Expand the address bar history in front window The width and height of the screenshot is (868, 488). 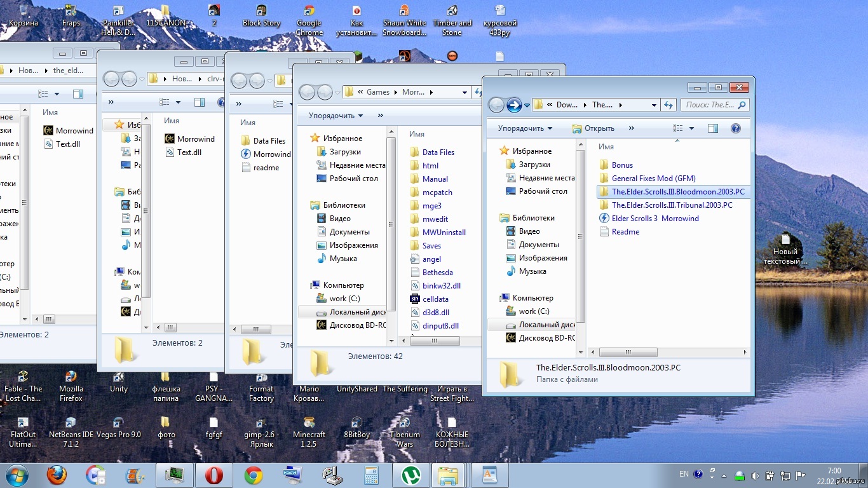click(x=654, y=105)
